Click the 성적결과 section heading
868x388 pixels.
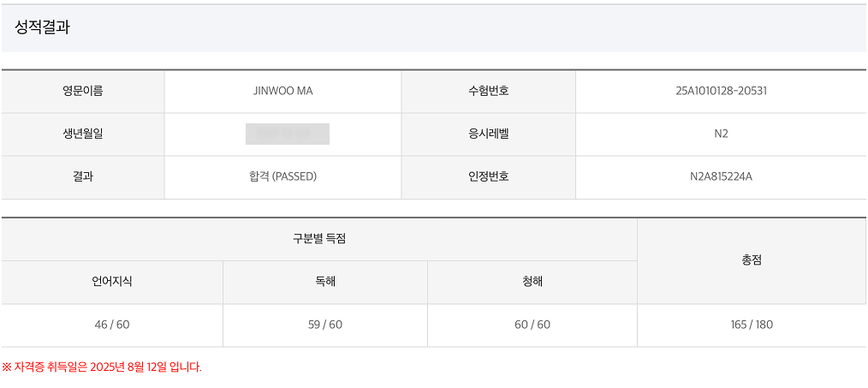coord(42,27)
